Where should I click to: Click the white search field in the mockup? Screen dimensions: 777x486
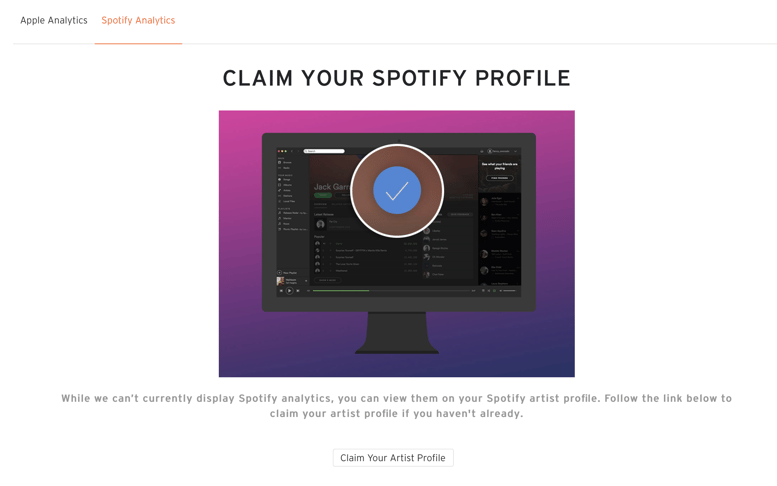[324, 151]
